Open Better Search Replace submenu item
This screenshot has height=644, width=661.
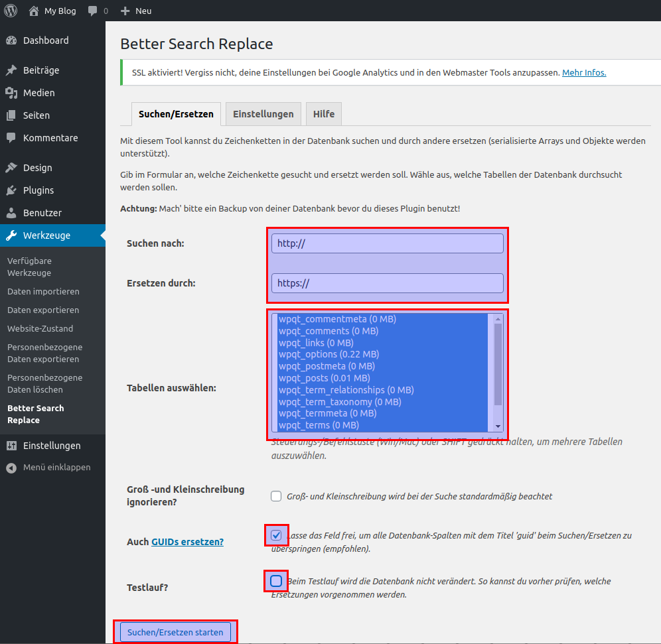coord(36,414)
